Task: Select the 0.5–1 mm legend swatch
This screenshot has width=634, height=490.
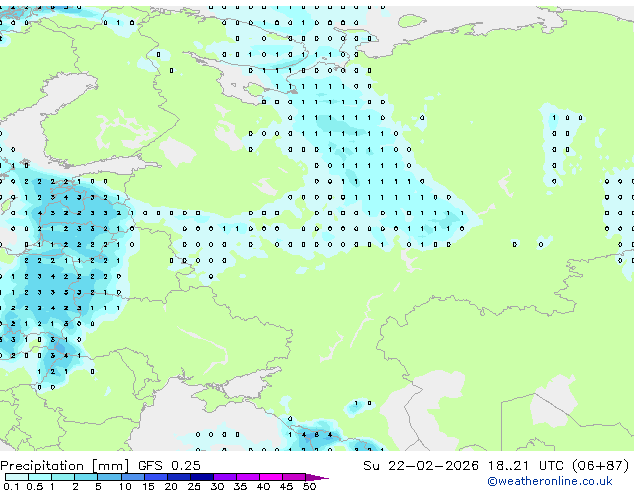Action: [x=40, y=477]
